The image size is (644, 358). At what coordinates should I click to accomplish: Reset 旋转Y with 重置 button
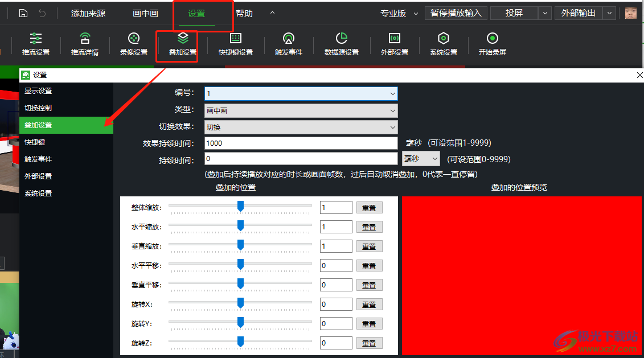pyautogui.click(x=369, y=323)
